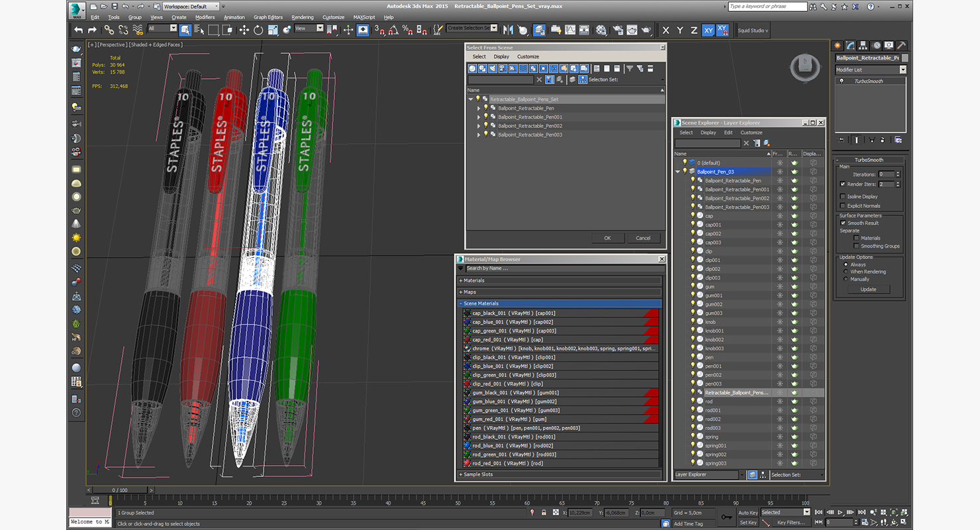Open the Rendering menu
980x530 pixels.
point(303,17)
